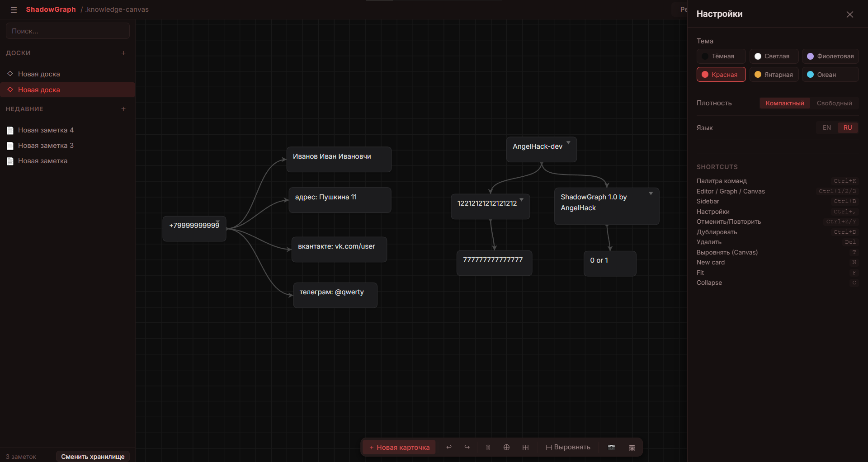Add a recent note with the plus icon

tap(123, 109)
